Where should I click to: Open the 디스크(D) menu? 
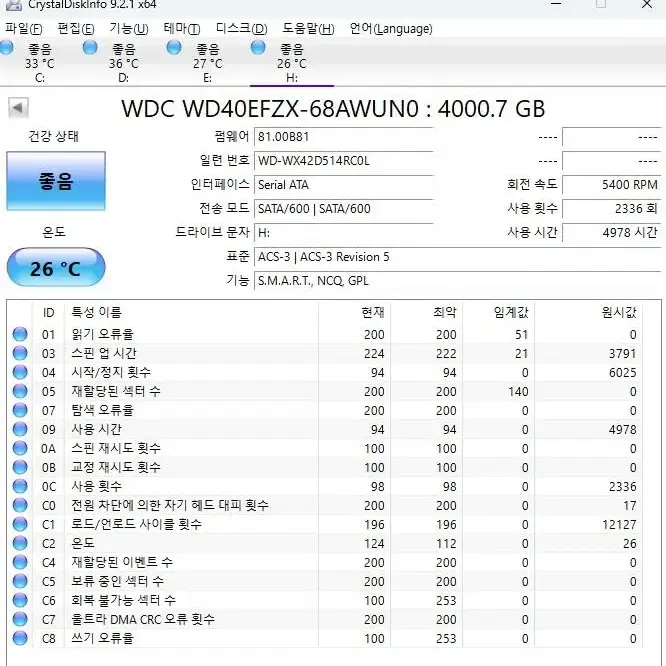242,28
